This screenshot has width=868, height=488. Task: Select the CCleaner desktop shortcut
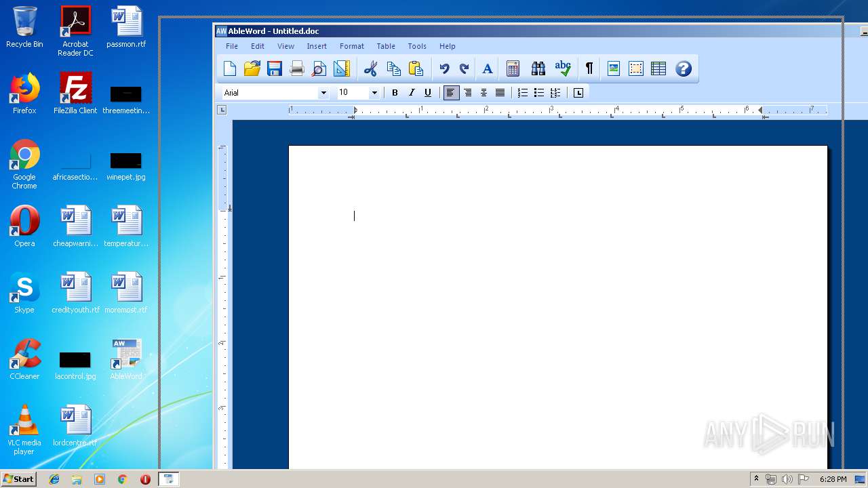tap(24, 360)
